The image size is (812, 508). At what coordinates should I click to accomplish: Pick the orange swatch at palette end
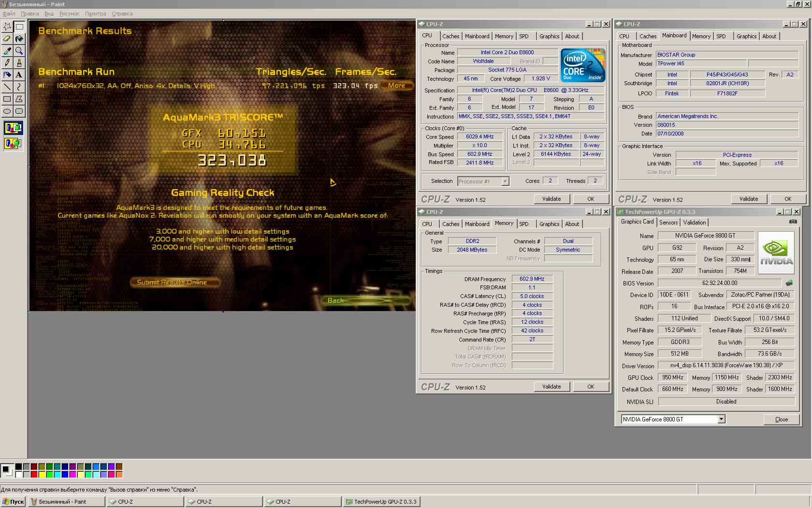coord(119,475)
